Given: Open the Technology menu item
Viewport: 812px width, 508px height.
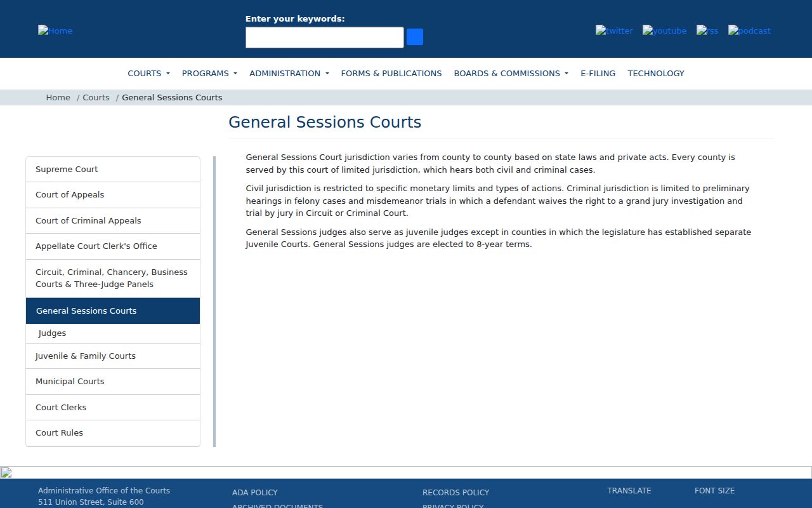Looking at the screenshot, I should coord(656,73).
